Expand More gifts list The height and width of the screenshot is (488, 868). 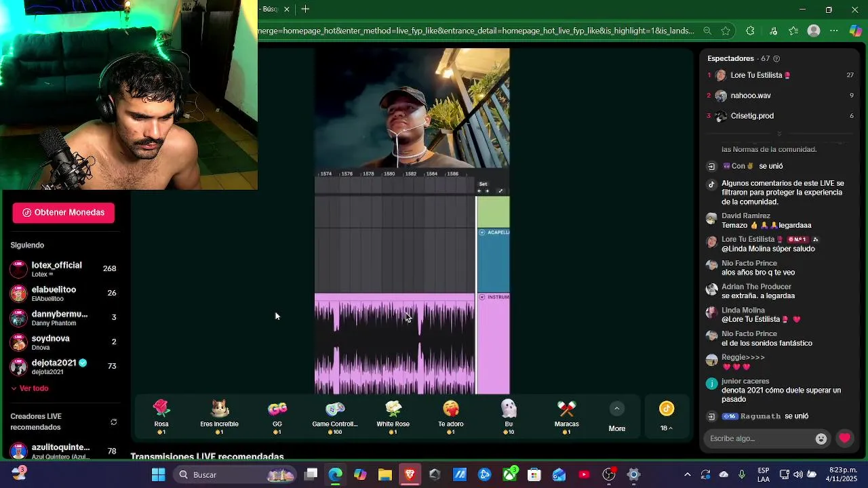(617, 416)
